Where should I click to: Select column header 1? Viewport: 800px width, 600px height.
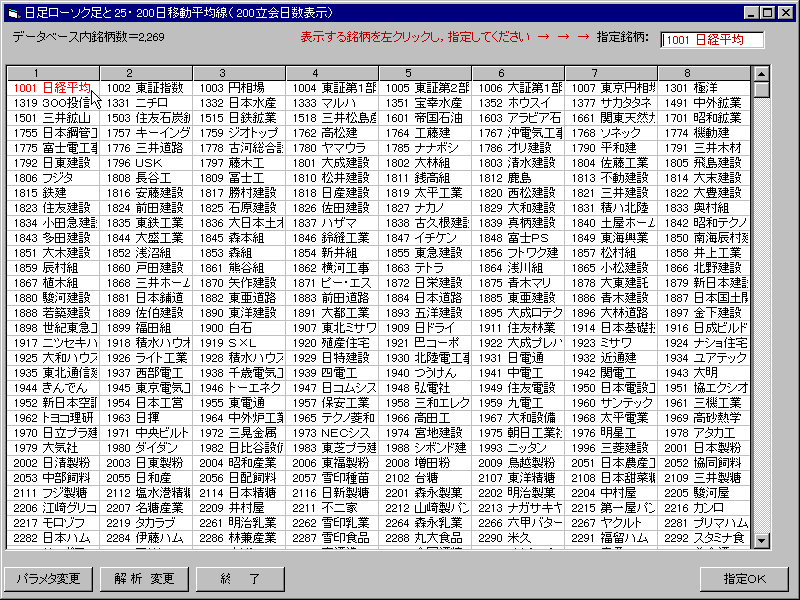pyautogui.click(x=53, y=73)
